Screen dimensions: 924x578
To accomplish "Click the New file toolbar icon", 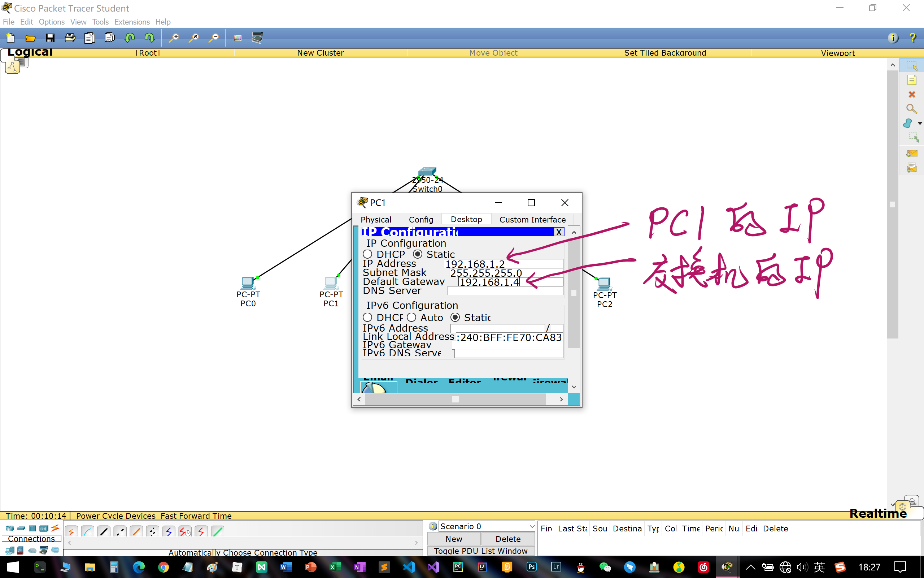I will (11, 38).
